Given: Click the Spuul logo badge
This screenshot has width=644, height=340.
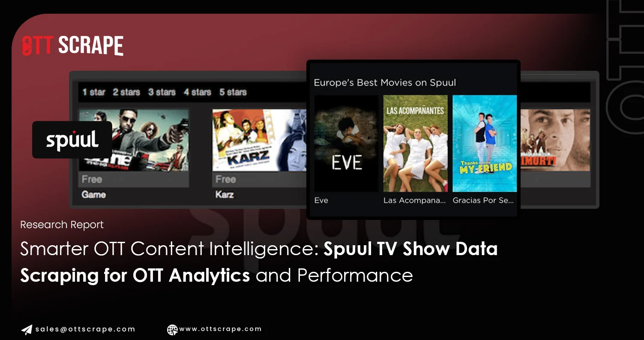Looking at the screenshot, I should 72,140.
